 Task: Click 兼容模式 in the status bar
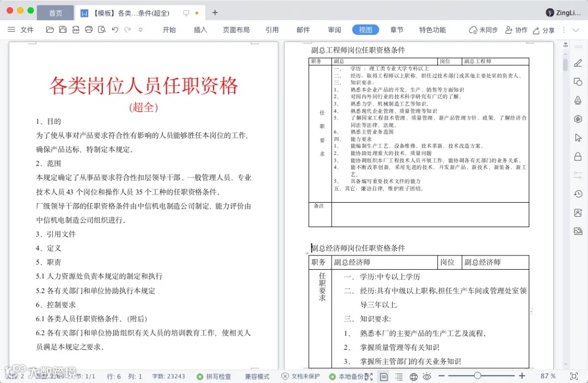(x=257, y=376)
